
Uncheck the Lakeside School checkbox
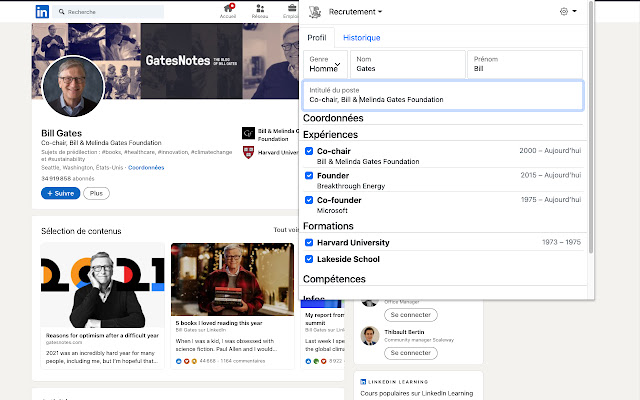coord(309,259)
